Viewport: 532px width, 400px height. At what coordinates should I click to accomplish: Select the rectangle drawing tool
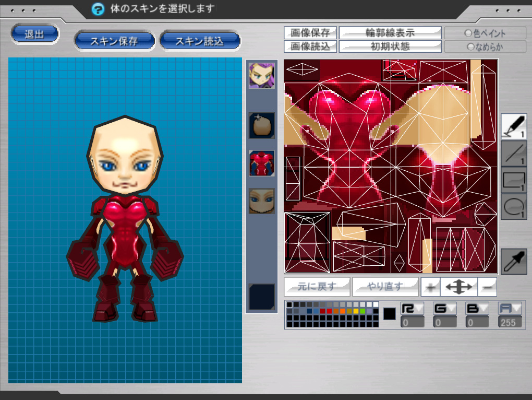click(x=514, y=180)
